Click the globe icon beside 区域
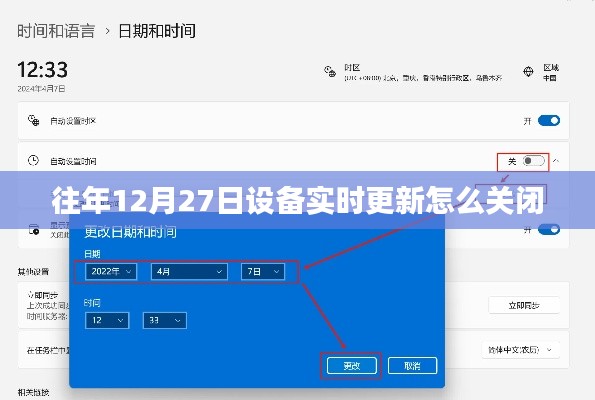The width and height of the screenshot is (595, 400). tap(528, 71)
